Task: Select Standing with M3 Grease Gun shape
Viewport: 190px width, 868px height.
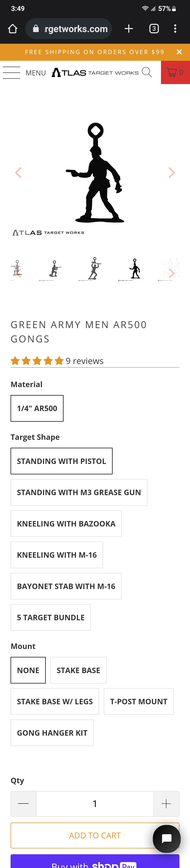Action: click(x=79, y=492)
